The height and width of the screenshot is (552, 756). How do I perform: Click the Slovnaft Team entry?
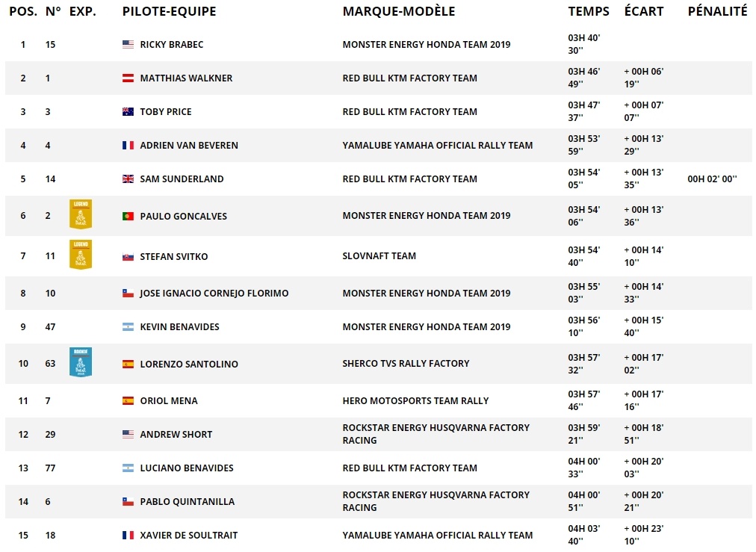point(379,256)
